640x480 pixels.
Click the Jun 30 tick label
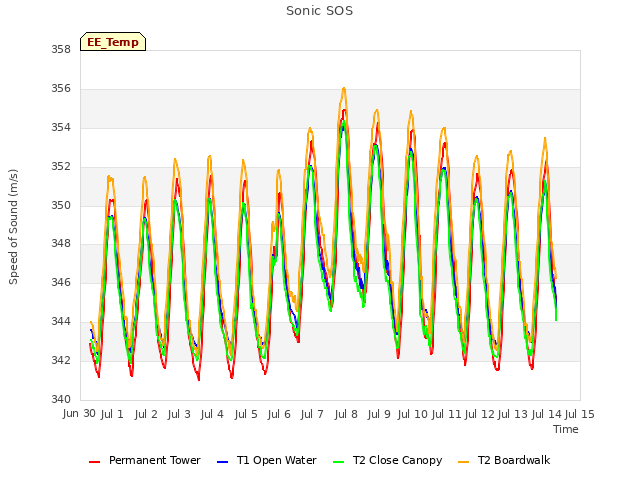[79, 413]
